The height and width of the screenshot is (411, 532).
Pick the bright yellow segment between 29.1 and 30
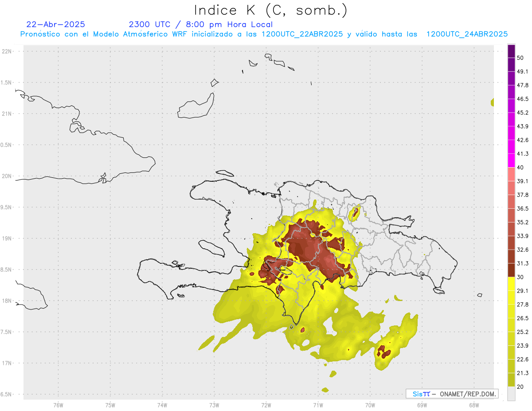tap(511, 284)
